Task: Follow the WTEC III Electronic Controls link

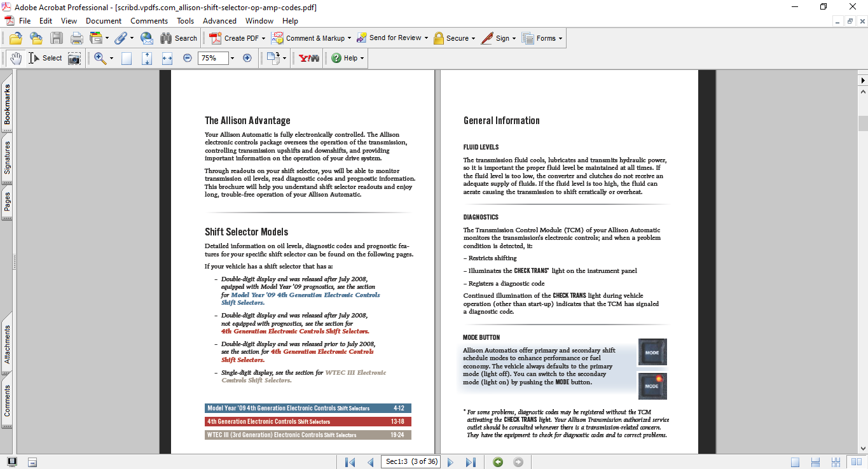Action: point(355,373)
